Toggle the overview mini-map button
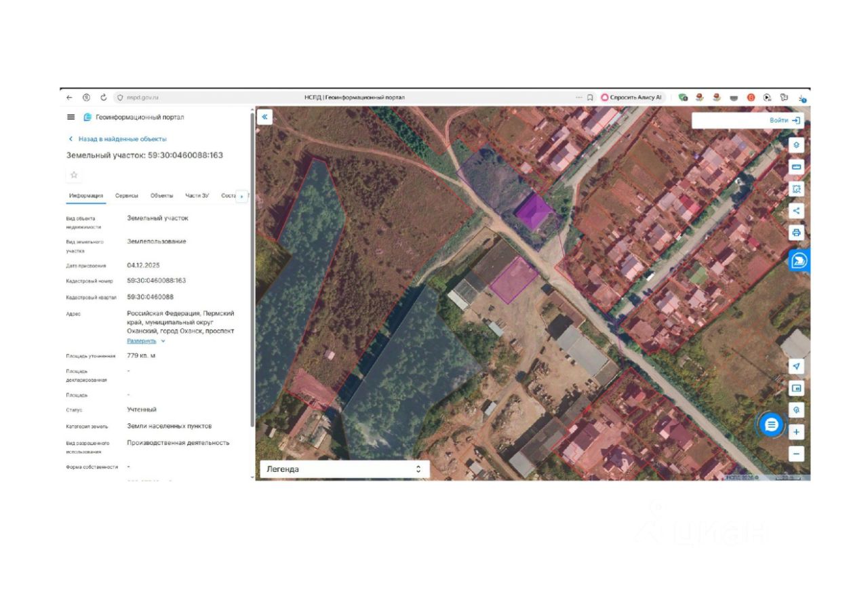This screenshot has width=868, height=613. 796,389
